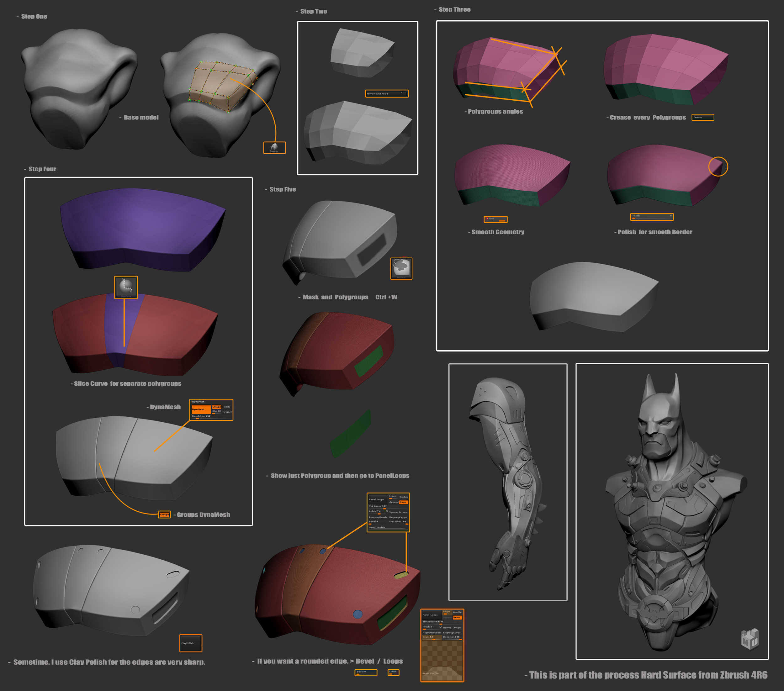Select the Topology brush icon

(274, 148)
